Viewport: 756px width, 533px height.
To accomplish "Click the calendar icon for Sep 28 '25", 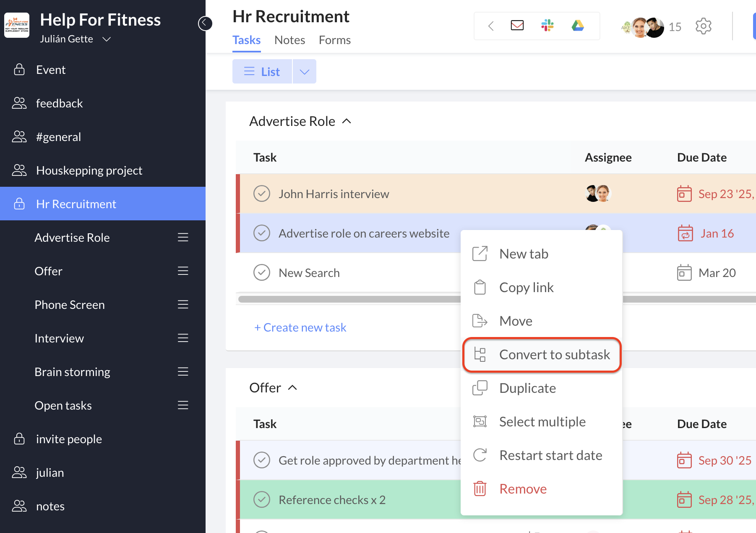I will [x=684, y=500].
